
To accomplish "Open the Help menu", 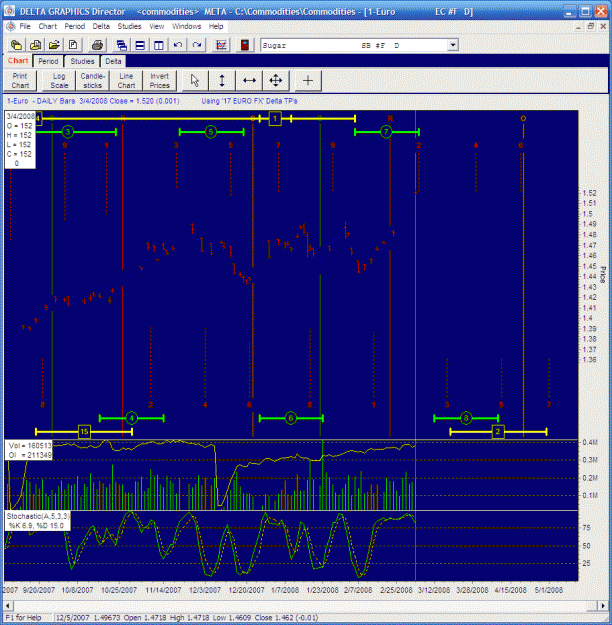I will click(x=216, y=26).
